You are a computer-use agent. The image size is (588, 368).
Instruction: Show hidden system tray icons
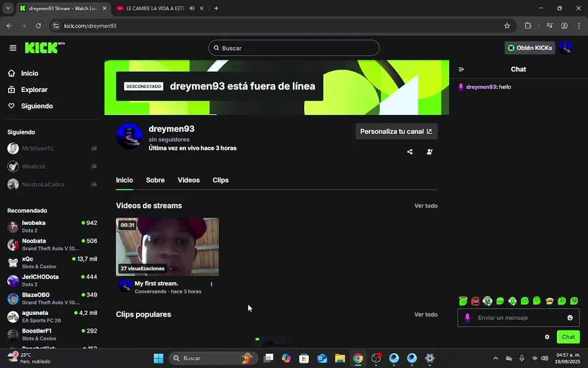point(496,358)
